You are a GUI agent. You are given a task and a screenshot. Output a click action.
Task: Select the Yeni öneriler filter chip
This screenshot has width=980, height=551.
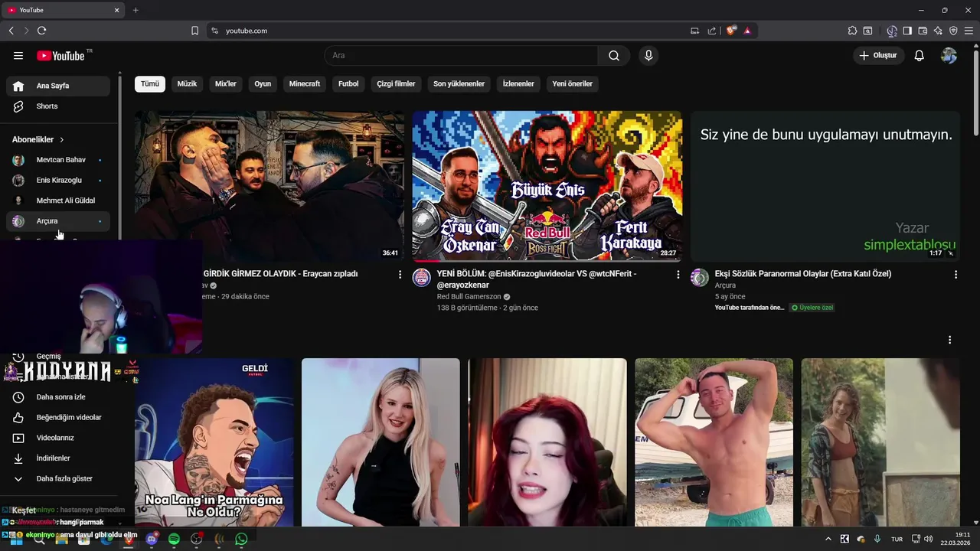point(573,83)
